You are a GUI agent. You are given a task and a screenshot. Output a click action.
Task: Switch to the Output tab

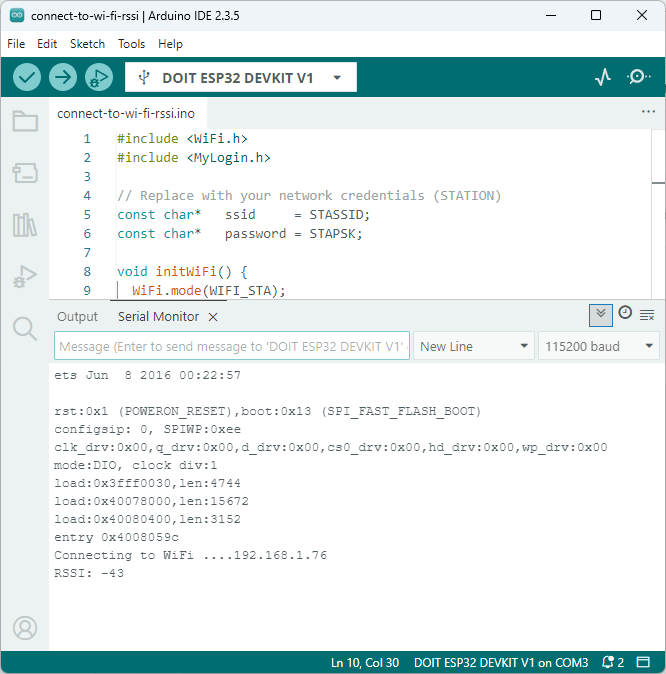(77, 316)
